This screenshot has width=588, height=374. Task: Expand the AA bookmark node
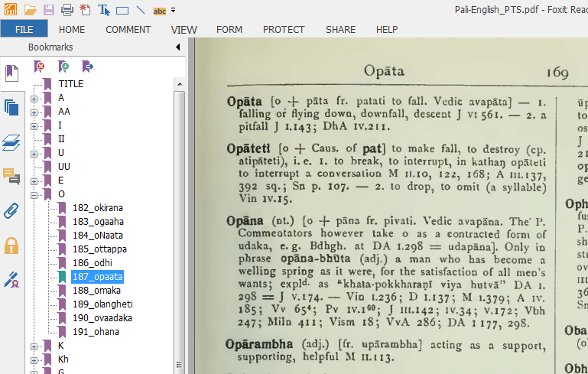[x=34, y=112]
